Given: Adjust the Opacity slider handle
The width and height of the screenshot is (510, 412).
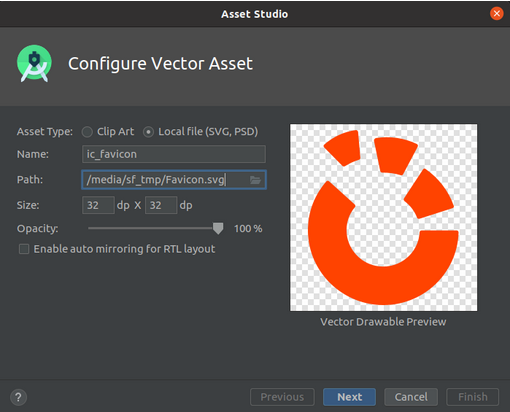Looking at the screenshot, I should click(x=218, y=229).
